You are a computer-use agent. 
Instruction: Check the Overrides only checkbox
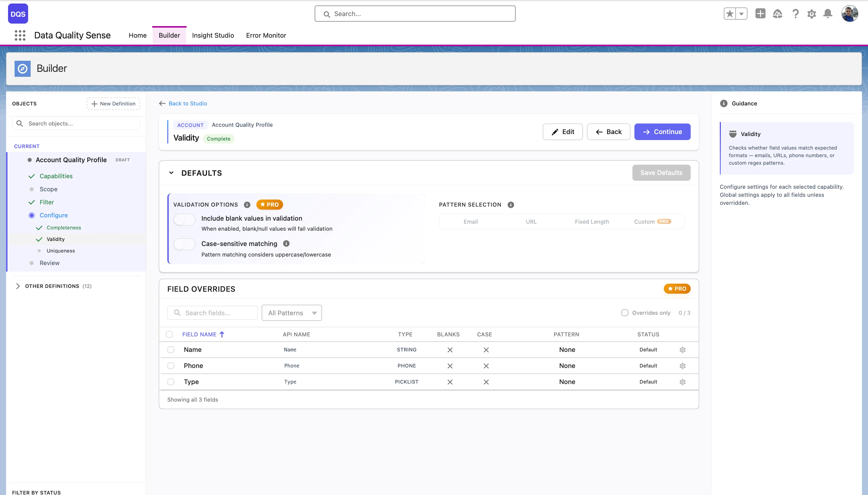click(x=625, y=313)
